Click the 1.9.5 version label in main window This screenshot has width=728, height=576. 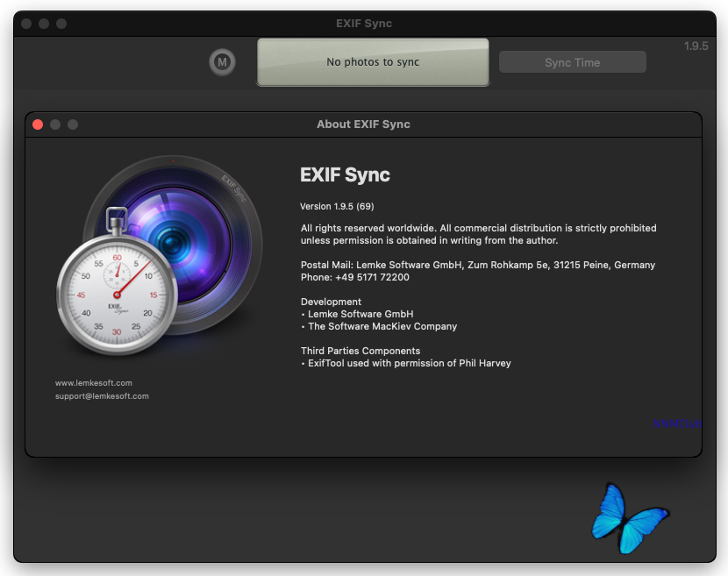click(696, 46)
